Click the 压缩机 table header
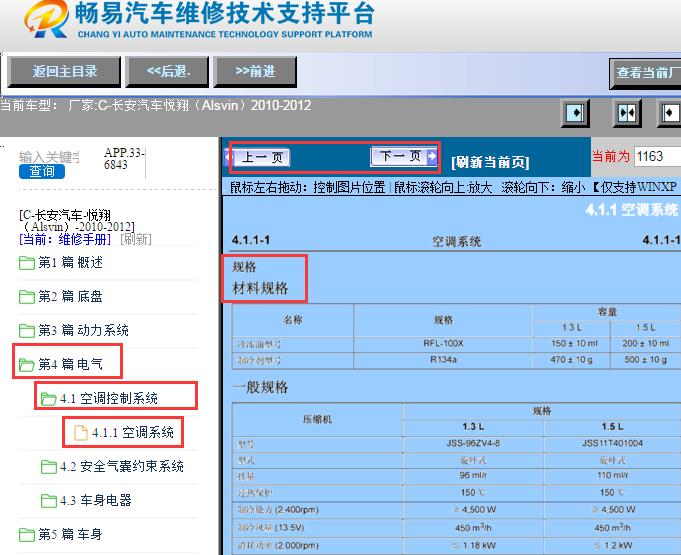Screen dimensions: 681x555 coord(317,419)
